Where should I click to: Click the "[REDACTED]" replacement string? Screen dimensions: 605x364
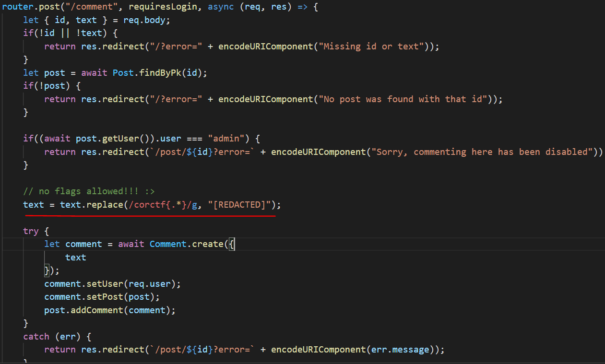click(x=240, y=205)
